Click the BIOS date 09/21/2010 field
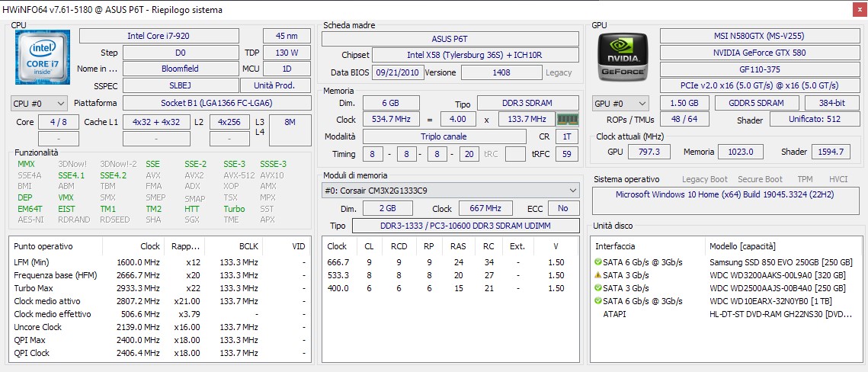The image size is (868, 372). pos(398,72)
